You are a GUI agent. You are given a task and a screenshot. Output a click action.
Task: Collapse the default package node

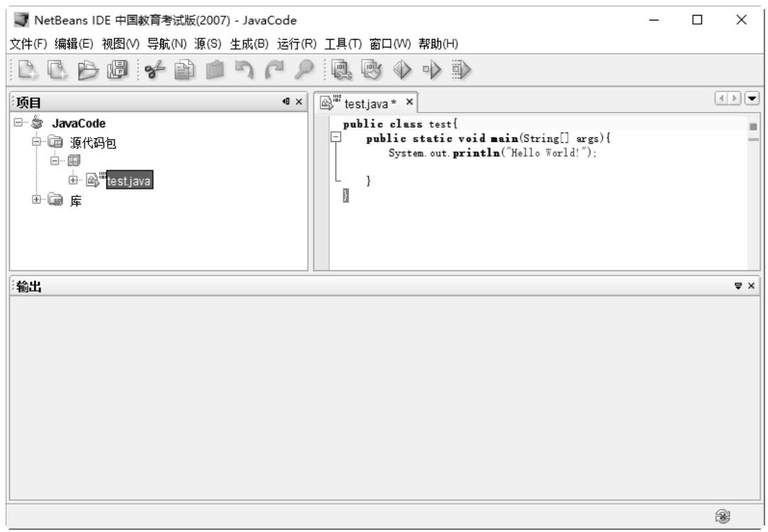point(55,160)
